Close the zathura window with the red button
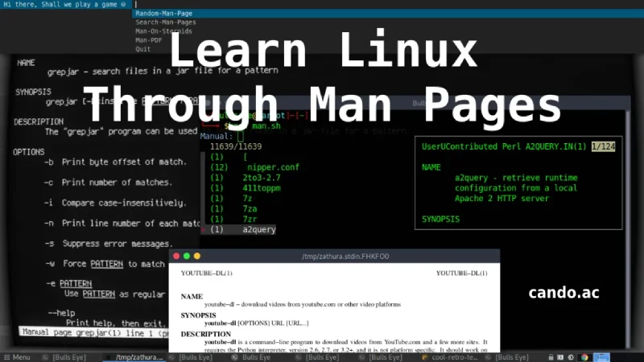The height and width of the screenshot is (362, 644). [x=175, y=256]
